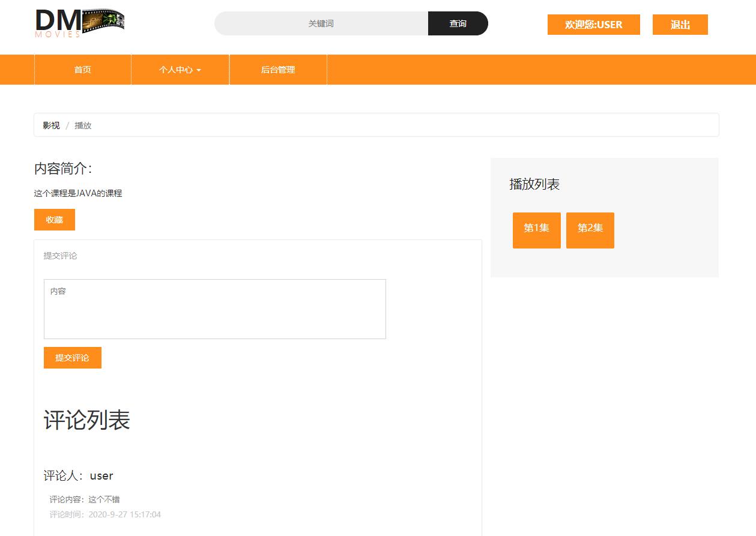This screenshot has width=756, height=536.
Task: Click the commenter name user
Action: point(101,475)
